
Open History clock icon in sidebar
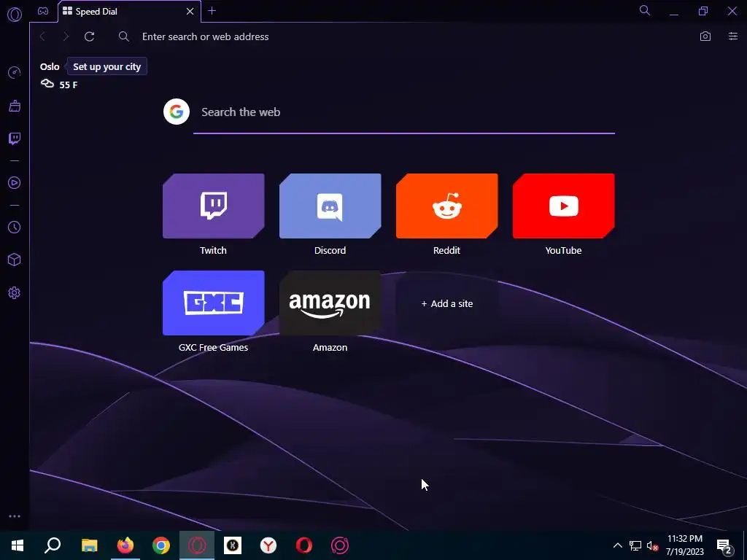(15, 227)
